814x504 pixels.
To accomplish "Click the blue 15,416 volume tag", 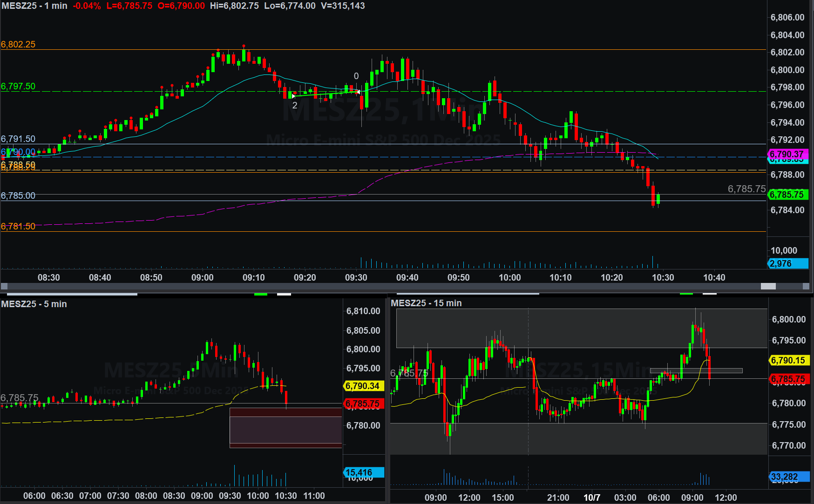I will click(x=363, y=472).
